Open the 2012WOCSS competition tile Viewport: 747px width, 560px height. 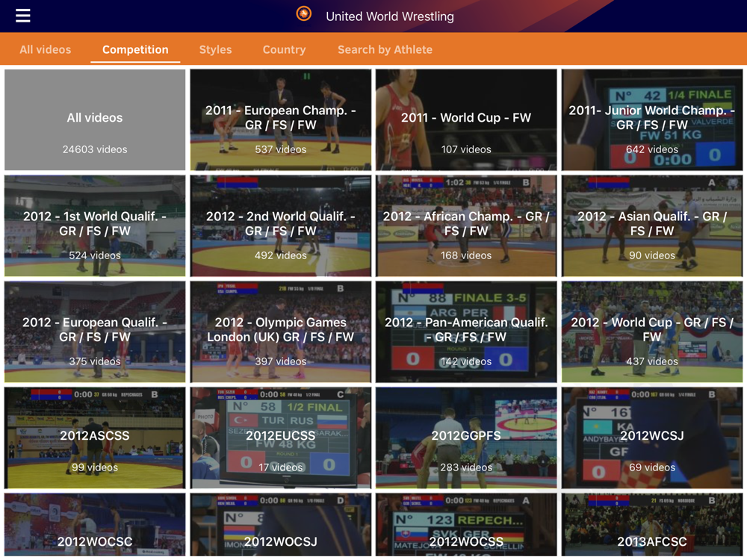(466, 525)
